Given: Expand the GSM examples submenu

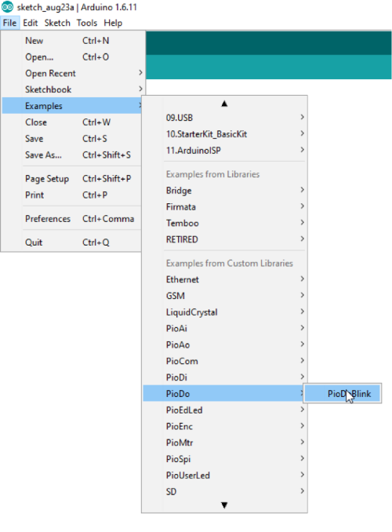Looking at the screenshot, I should point(224,296).
